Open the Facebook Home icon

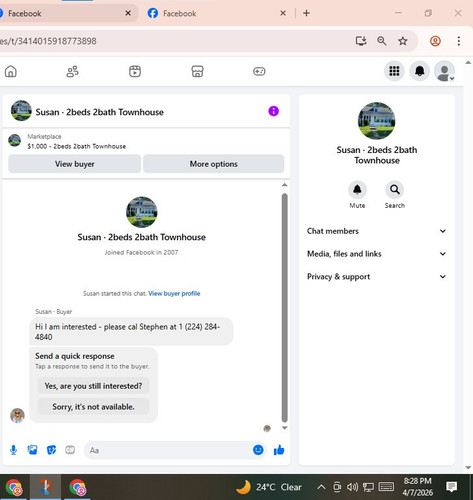(x=11, y=71)
